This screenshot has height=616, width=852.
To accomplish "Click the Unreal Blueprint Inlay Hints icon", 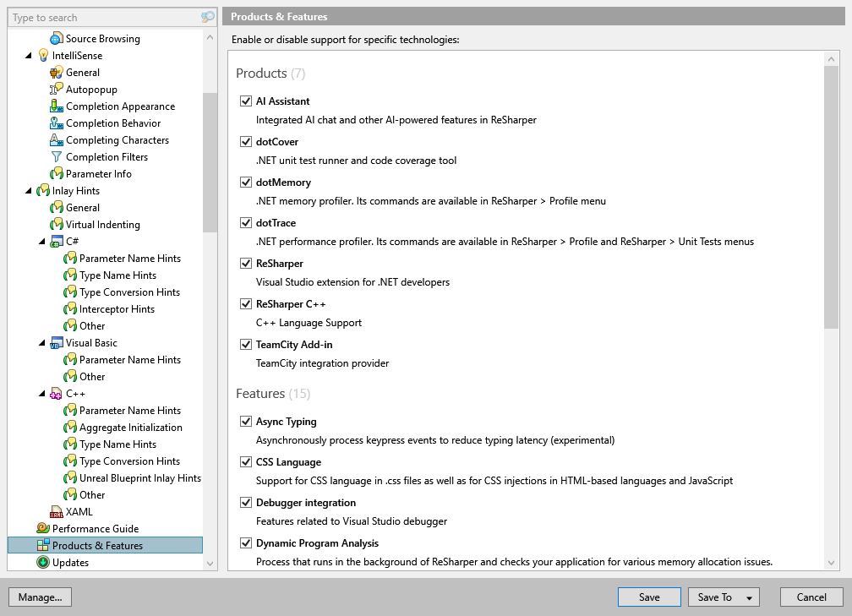I will point(70,478).
